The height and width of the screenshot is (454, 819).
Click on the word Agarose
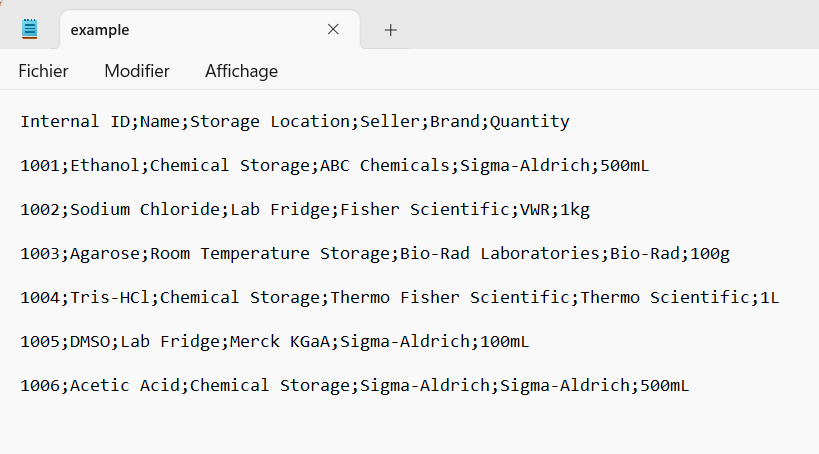(104, 253)
